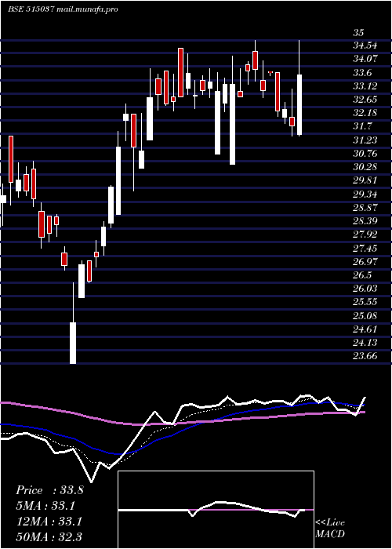Click the 5MA : 33.1 readout
The width and height of the screenshot is (392, 549).
pyautogui.click(x=45, y=506)
